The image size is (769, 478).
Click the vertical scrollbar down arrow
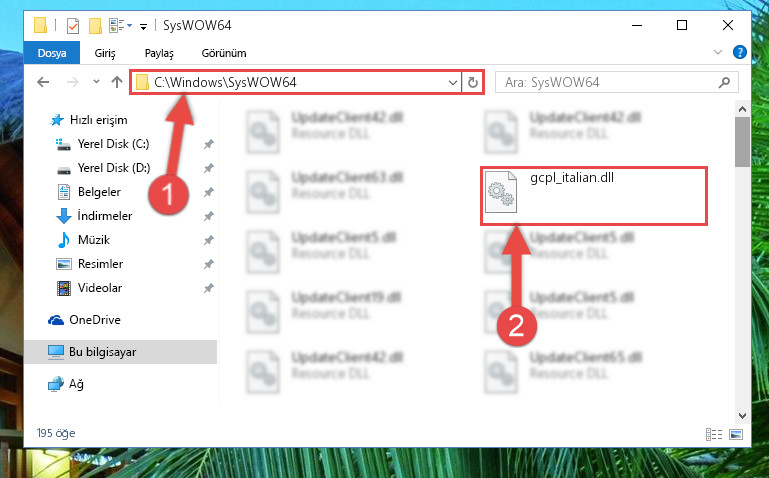742,416
